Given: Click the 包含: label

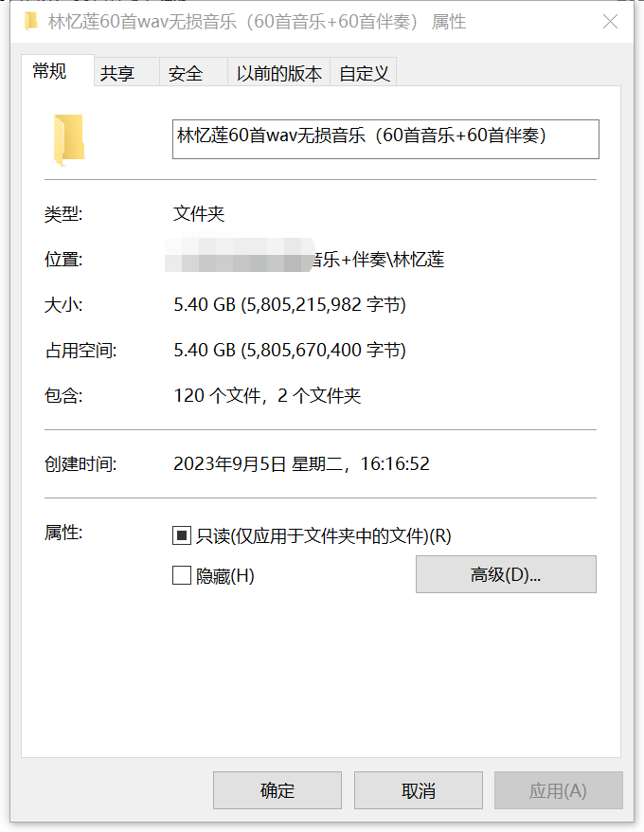Looking at the screenshot, I should 63,396.
